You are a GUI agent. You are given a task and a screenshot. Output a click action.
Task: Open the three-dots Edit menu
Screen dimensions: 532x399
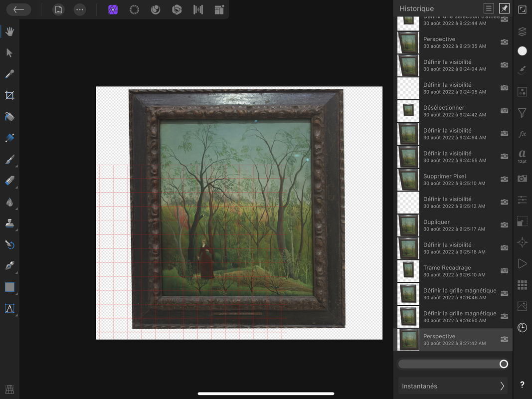[80, 9]
